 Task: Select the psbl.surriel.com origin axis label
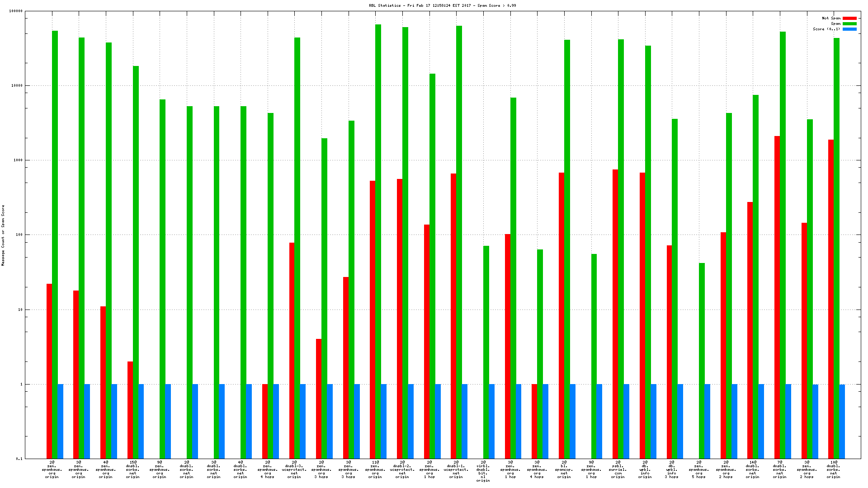click(618, 469)
